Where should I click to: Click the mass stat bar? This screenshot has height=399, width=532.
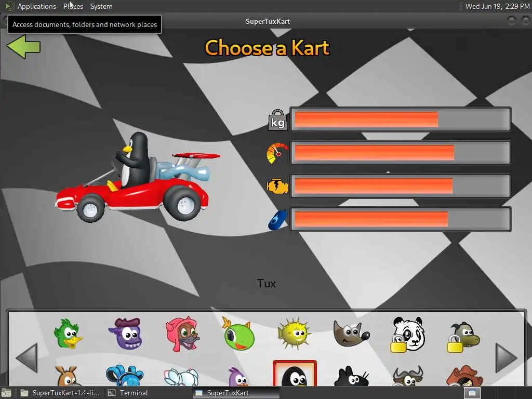[401, 119]
